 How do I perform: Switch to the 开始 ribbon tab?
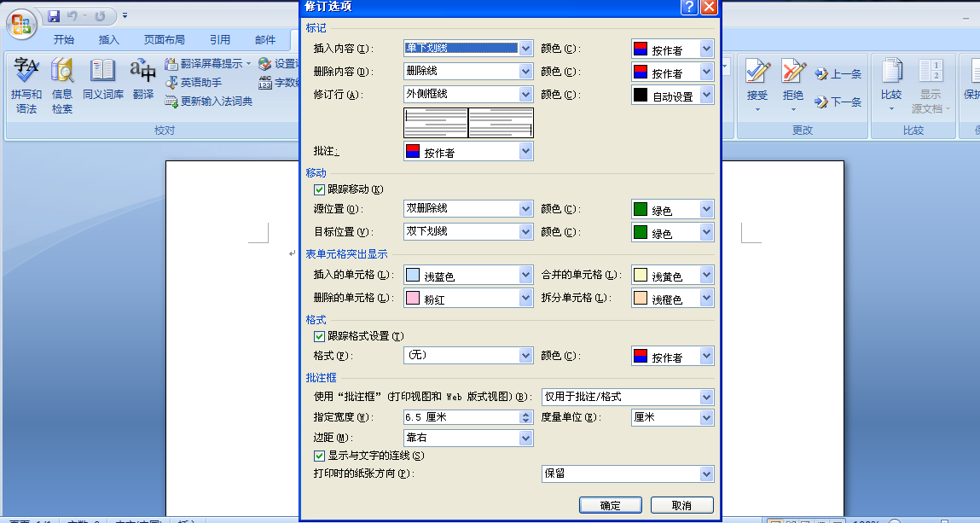(64, 39)
